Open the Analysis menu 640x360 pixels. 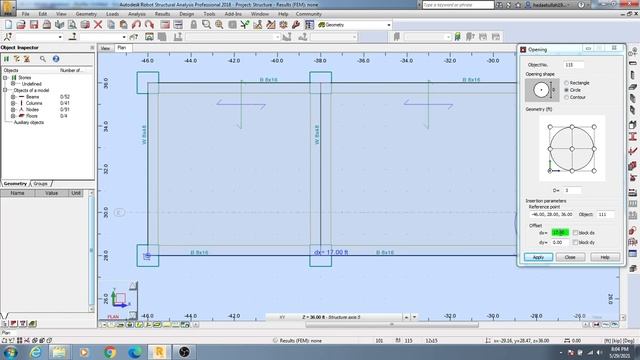137,14
